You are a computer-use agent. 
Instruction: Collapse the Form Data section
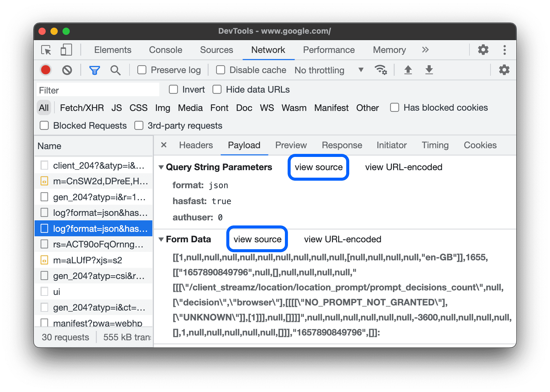point(161,239)
